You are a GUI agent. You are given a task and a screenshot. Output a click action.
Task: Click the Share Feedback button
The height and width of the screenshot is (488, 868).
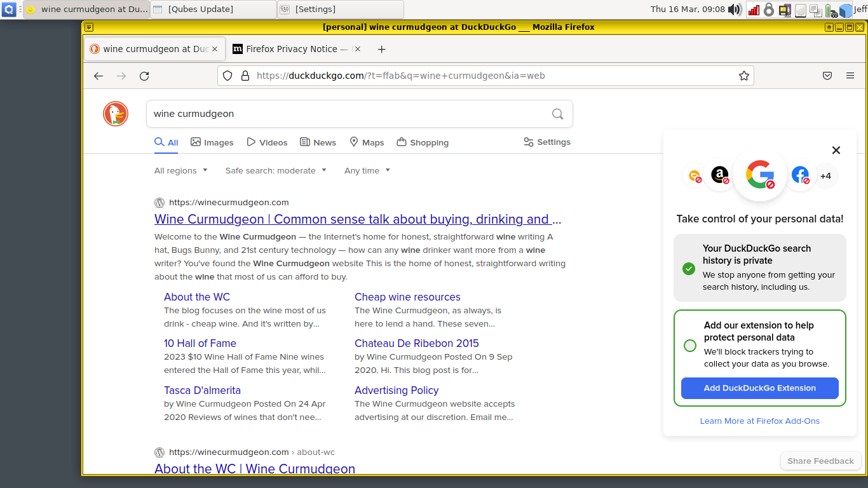[x=820, y=461]
